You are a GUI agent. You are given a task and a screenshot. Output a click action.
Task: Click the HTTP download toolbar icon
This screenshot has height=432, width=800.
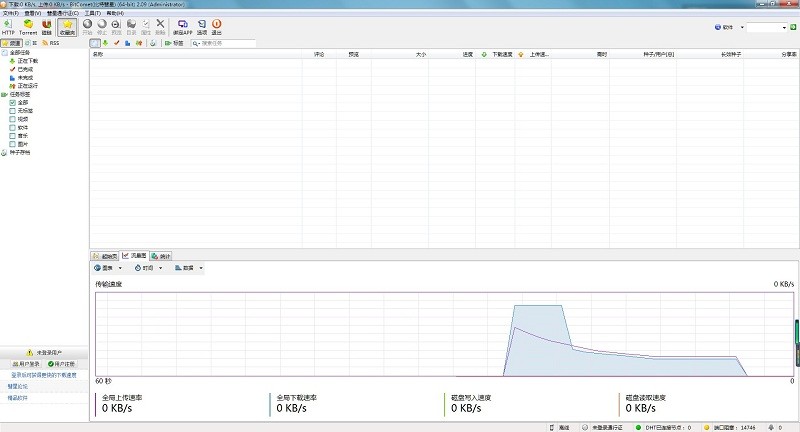[9, 25]
